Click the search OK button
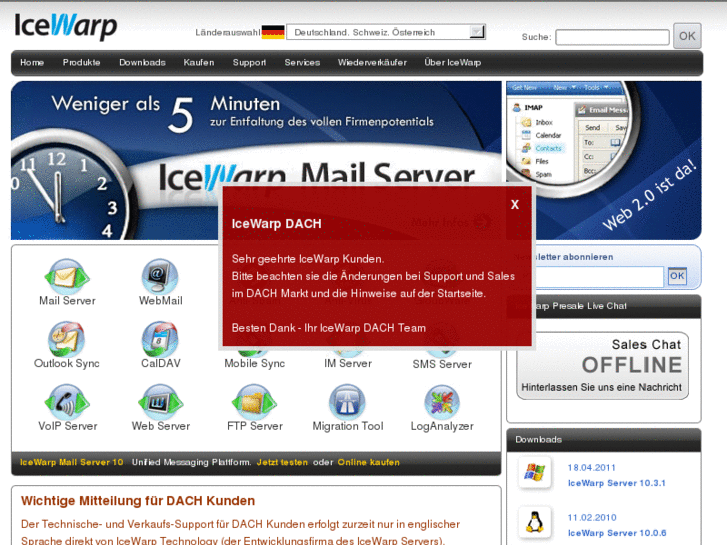The image size is (727, 545). point(687,36)
